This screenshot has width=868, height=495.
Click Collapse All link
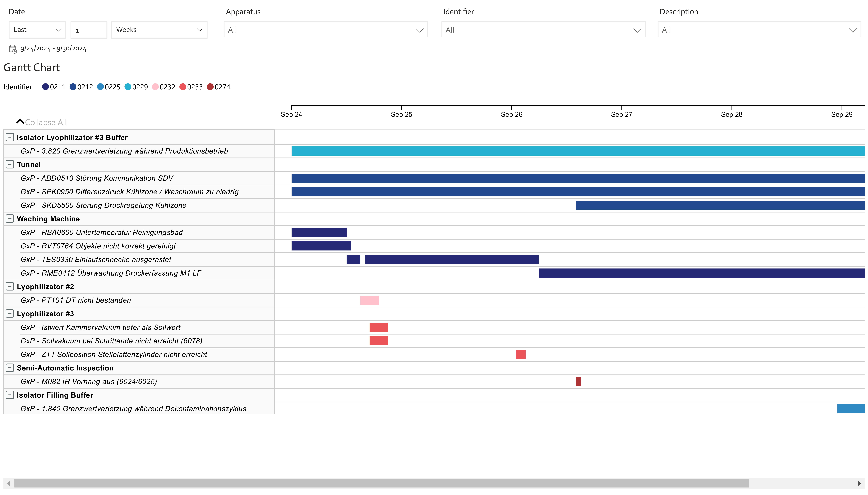click(x=46, y=122)
